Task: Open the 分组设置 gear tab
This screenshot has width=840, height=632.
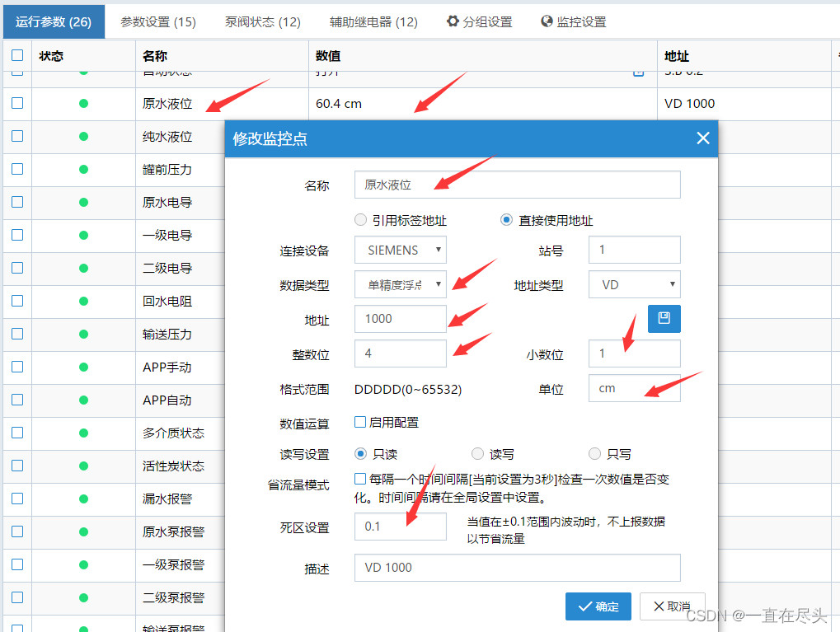Action: [480, 21]
